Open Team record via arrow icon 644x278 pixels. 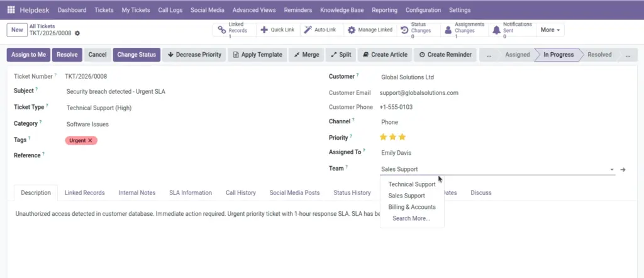click(x=623, y=170)
